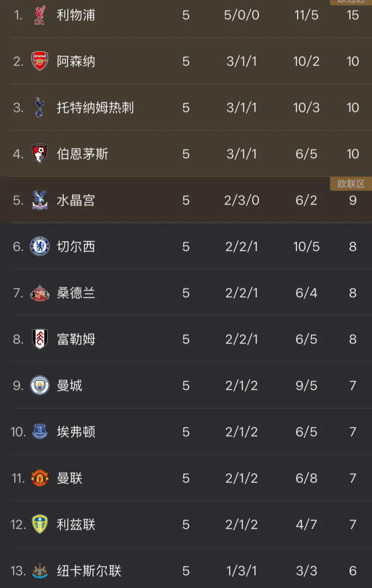Click the Bournemouth team logo
The image size is (372, 588).
click(x=40, y=154)
